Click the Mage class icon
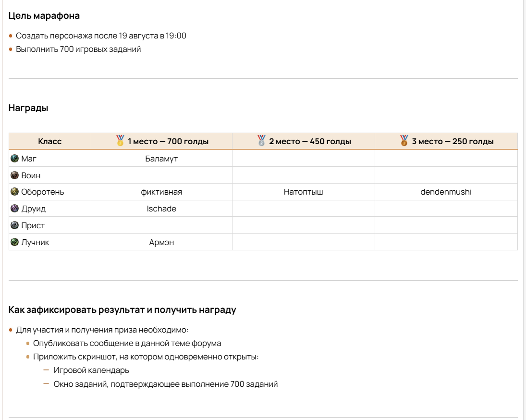526x420 pixels. [14, 158]
